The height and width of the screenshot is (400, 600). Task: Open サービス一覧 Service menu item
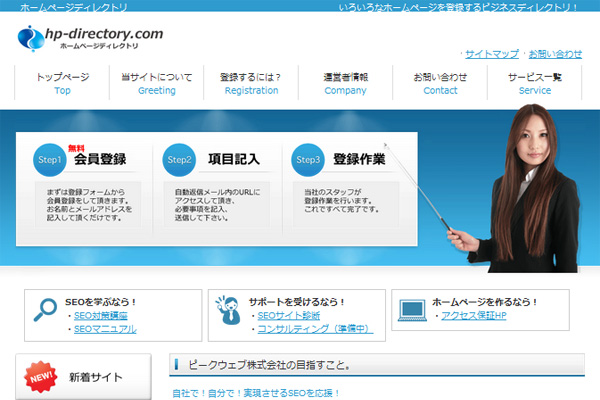pyautogui.click(x=534, y=83)
